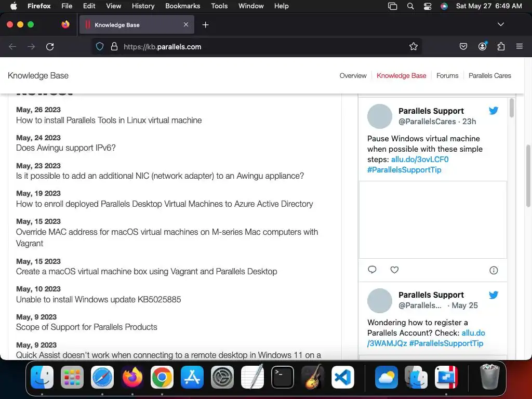
Task: Go back using the back arrow
Action: tap(12, 46)
